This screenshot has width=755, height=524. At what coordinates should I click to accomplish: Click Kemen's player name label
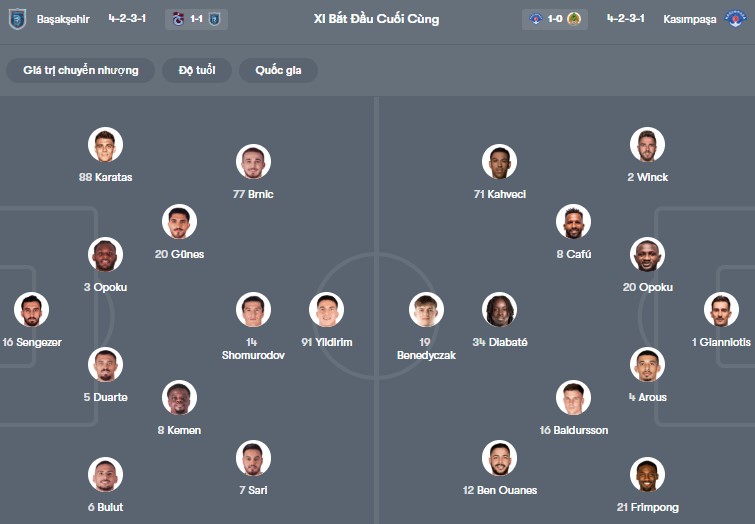coord(179,430)
